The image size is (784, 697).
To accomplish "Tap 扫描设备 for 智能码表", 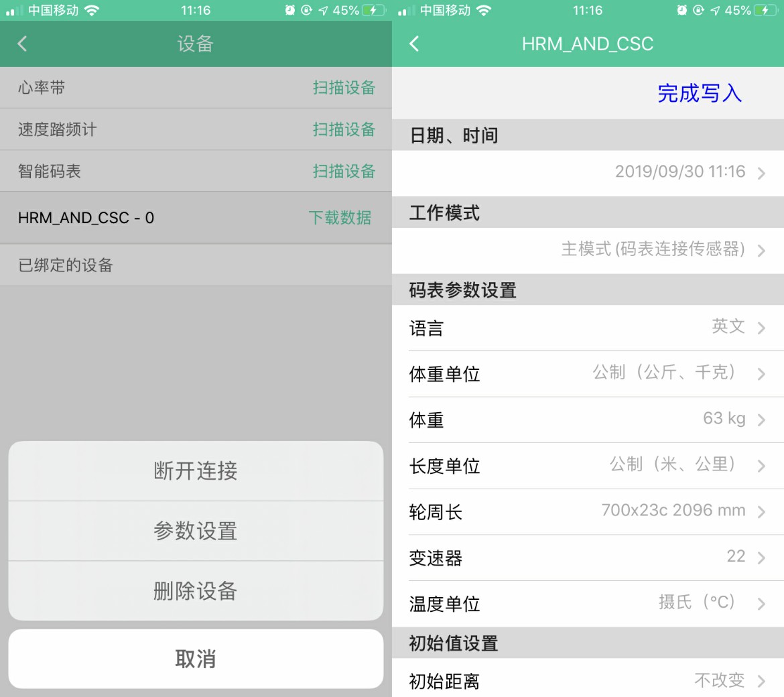I will (344, 172).
